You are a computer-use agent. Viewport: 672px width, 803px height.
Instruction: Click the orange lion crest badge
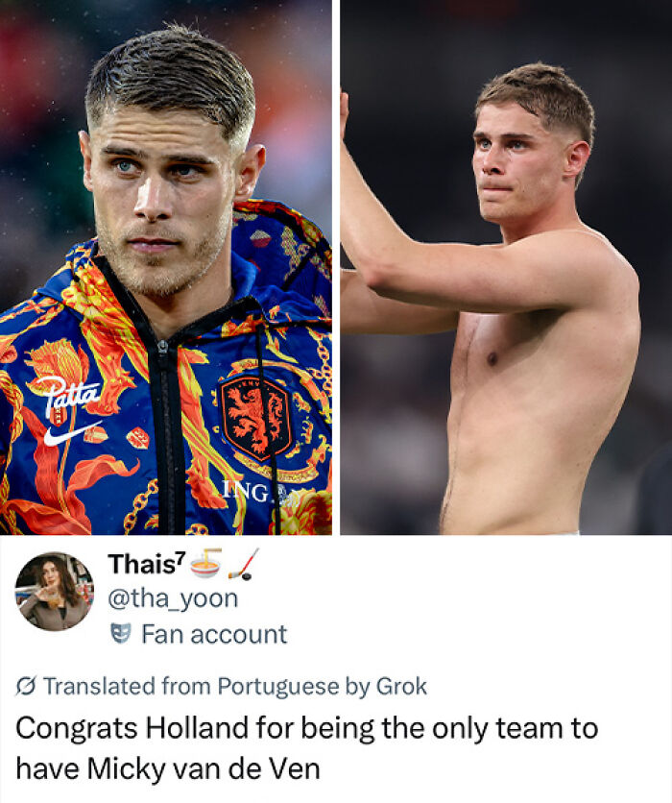tap(256, 417)
